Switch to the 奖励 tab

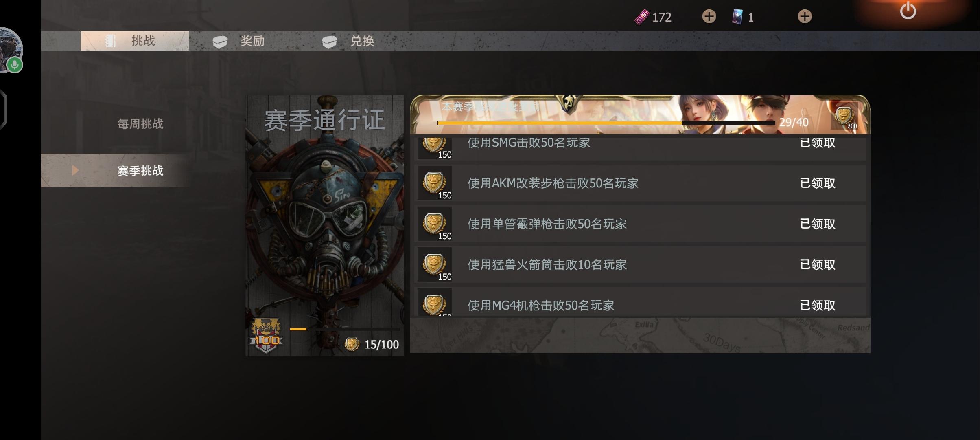(239, 41)
